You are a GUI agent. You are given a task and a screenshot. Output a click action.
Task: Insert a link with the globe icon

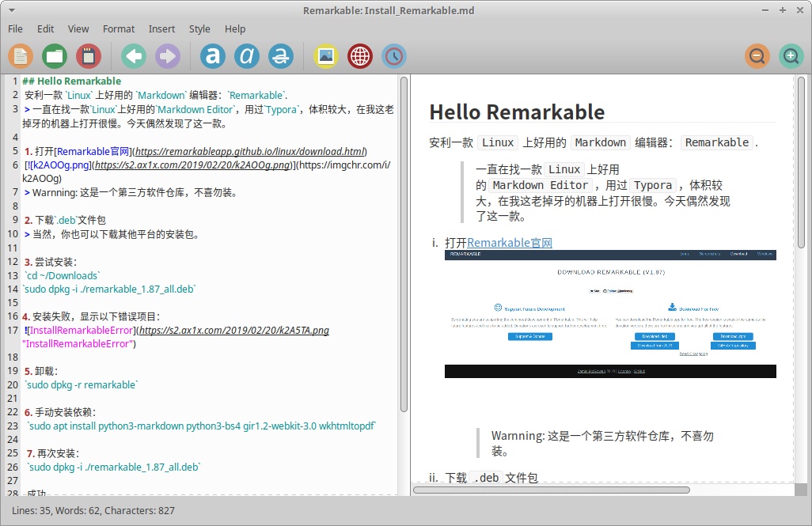pos(360,56)
